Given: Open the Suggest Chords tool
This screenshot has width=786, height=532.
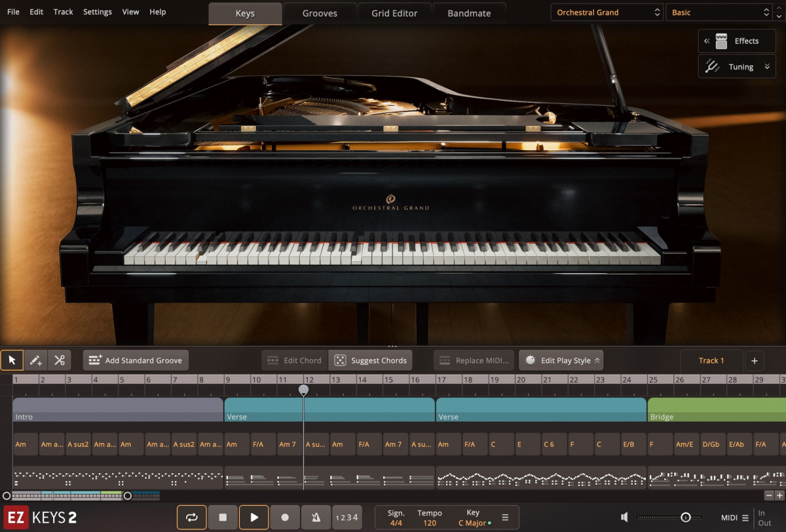Looking at the screenshot, I should point(371,360).
